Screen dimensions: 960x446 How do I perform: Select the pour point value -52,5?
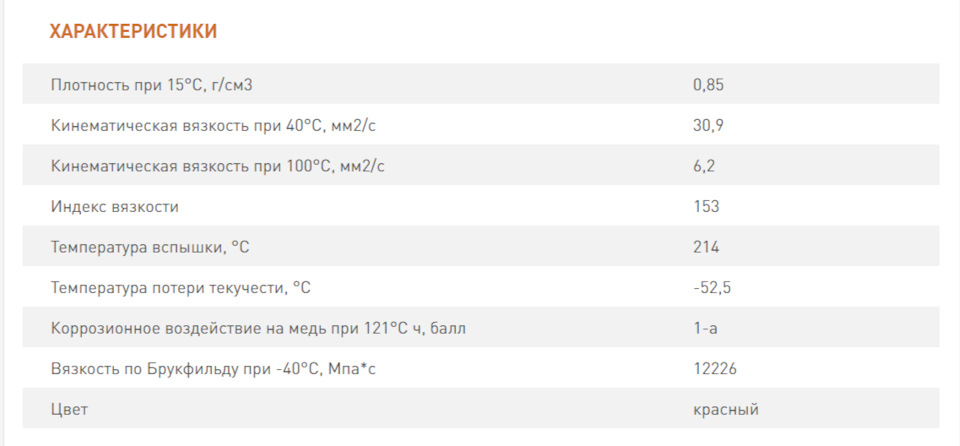(x=711, y=288)
